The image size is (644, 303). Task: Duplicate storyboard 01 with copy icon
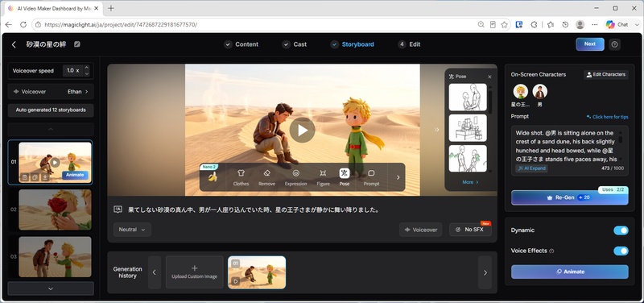[x=35, y=177]
